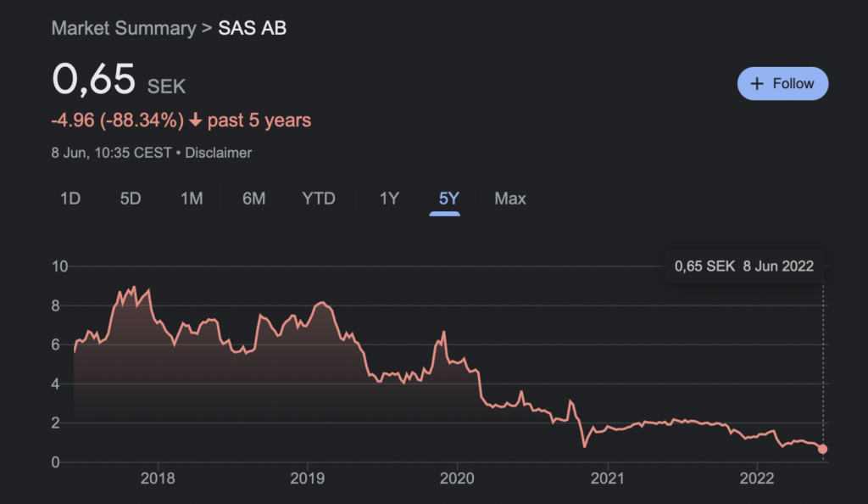This screenshot has width=868, height=504.
Task: Choose the 6M chart range
Action: pyautogui.click(x=253, y=199)
